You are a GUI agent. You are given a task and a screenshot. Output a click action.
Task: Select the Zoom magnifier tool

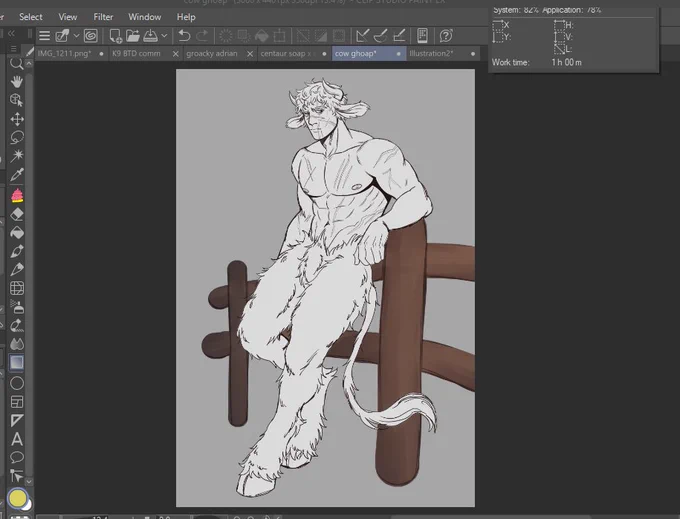[16, 64]
